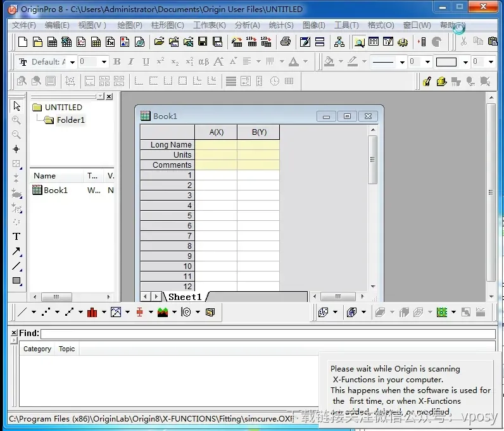Select the Arrow drawing tool
Image resolution: width=504 pixels, height=431 pixels.
(x=16, y=251)
